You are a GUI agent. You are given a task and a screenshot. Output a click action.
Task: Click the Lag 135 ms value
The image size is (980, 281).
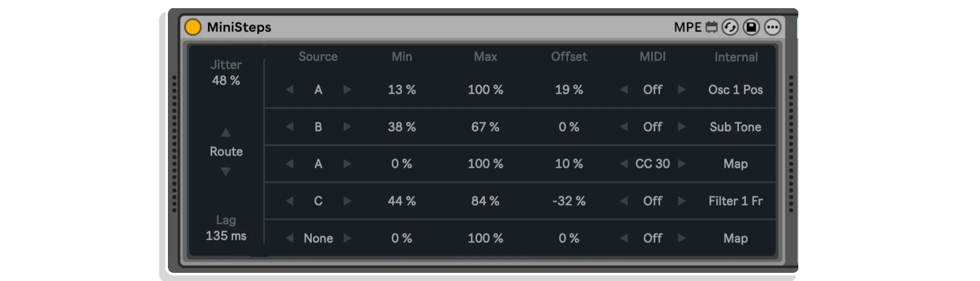(226, 236)
